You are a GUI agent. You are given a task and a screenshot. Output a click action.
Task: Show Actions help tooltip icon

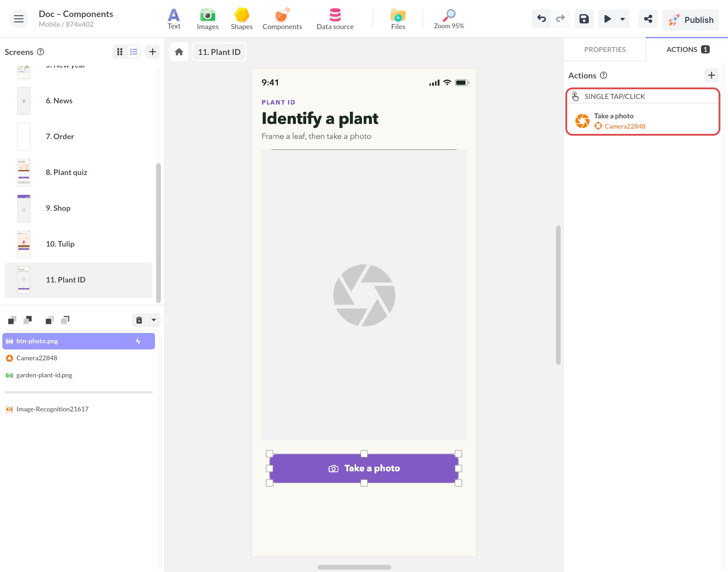point(604,75)
